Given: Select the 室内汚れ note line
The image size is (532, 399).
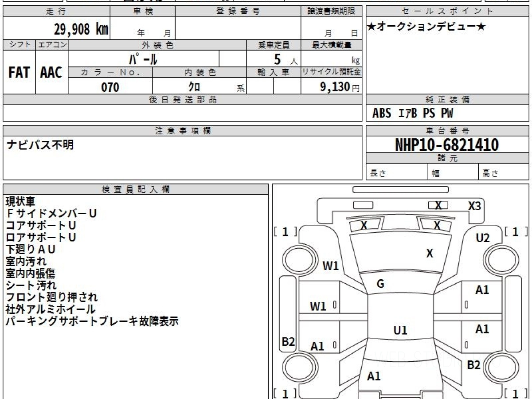Looking at the screenshot, I should 26,261.
